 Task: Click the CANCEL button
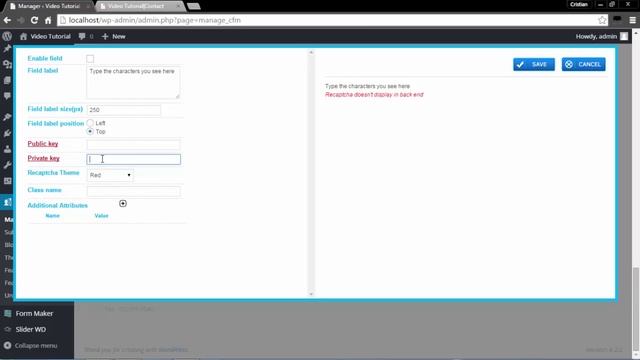click(x=584, y=64)
